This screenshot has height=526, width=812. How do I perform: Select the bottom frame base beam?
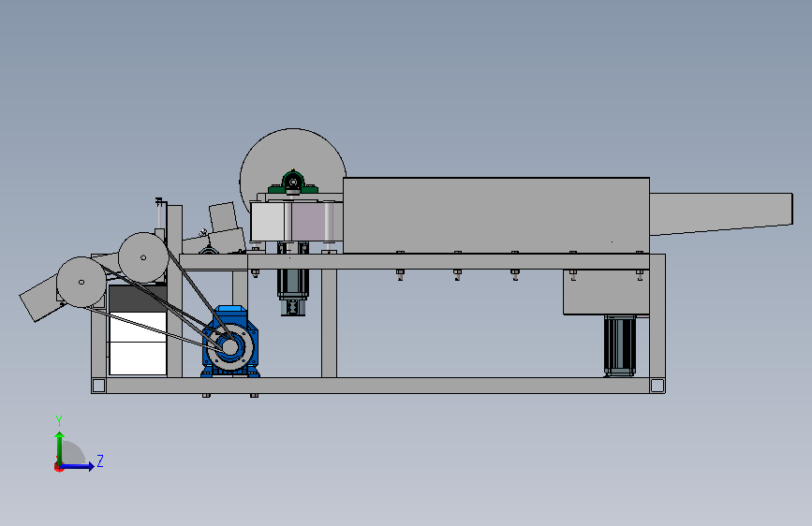tap(378, 386)
